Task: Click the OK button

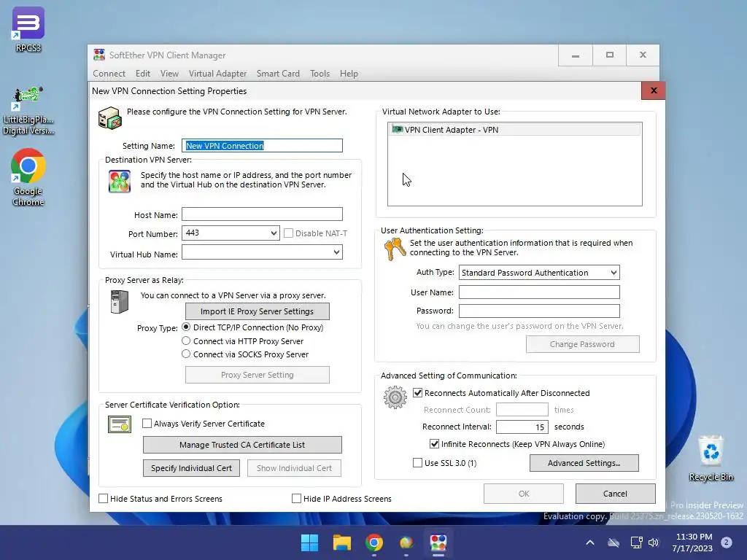Action: click(524, 494)
